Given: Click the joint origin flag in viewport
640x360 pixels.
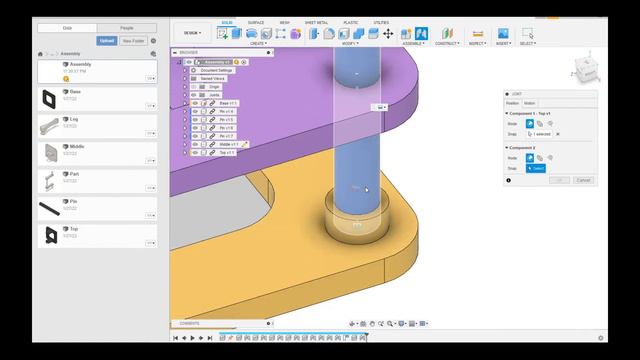Looking at the screenshot, I should click(380, 107).
